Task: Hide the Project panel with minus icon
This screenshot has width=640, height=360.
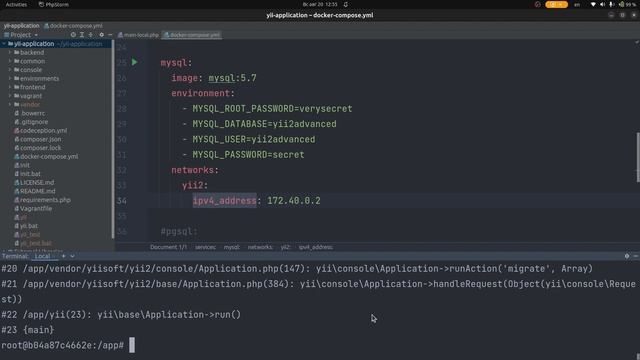Action: point(110,35)
